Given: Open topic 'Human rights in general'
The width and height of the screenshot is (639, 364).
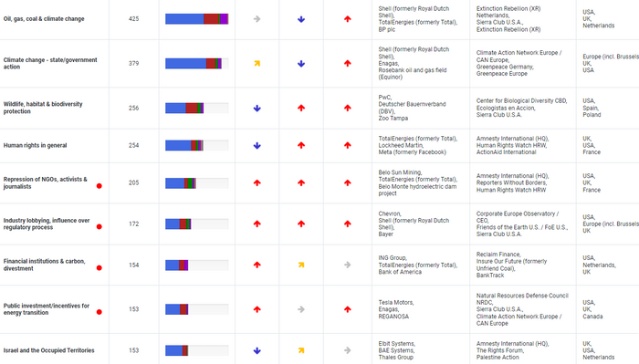Looking at the screenshot, I should [35, 145].
